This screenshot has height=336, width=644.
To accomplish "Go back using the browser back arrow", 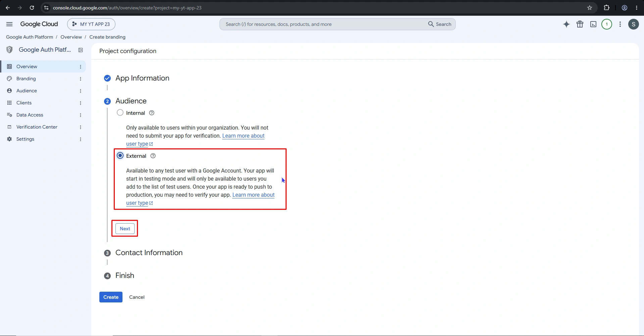I will (x=8, y=8).
